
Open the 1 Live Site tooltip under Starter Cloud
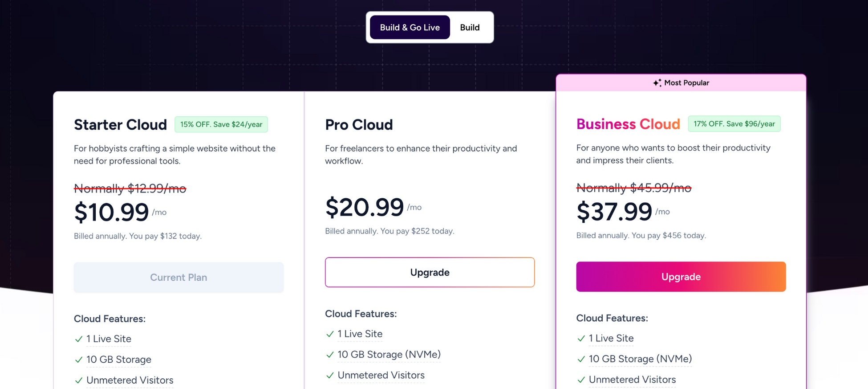click(109, 339)
